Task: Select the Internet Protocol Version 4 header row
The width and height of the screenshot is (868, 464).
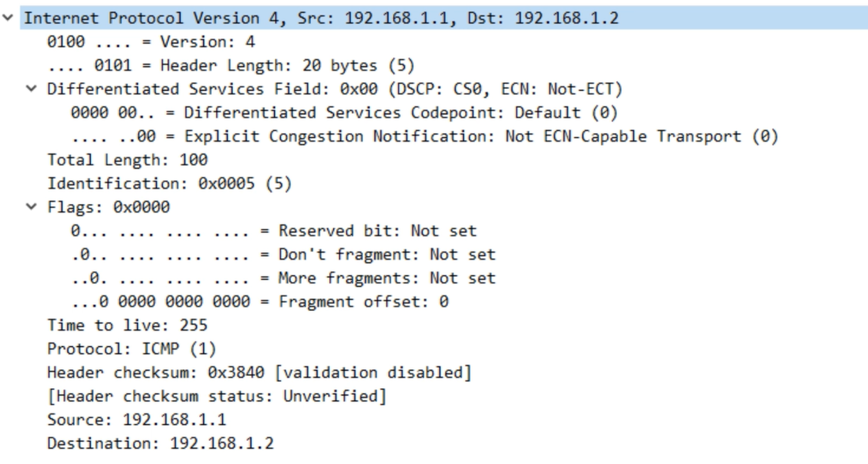Action: click(444, 18)
